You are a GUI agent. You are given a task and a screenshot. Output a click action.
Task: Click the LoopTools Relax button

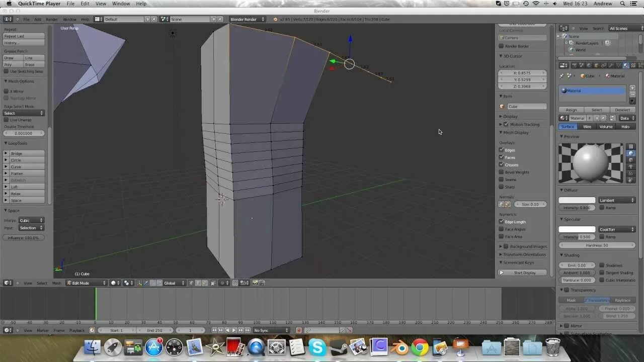coord(24,194)
